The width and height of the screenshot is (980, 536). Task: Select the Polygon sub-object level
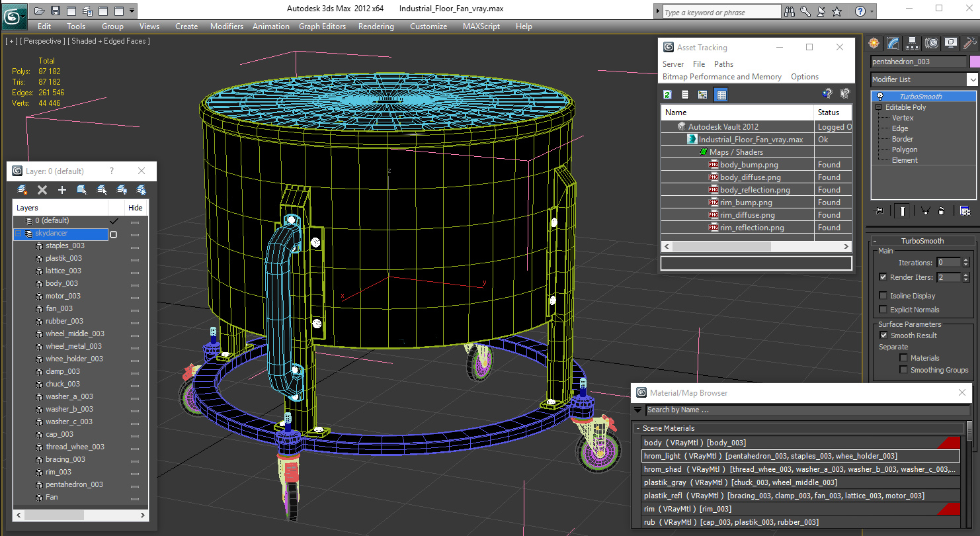click(x=905, y=150)
